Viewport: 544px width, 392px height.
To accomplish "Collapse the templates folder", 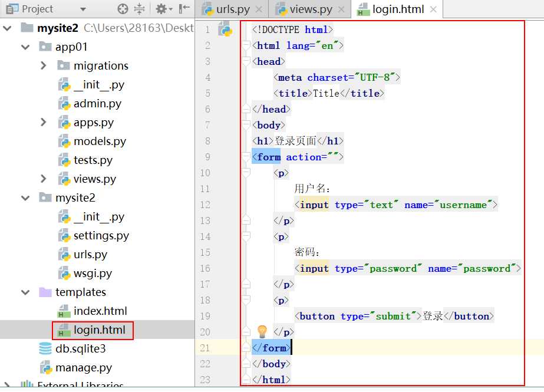I will 25,292.
